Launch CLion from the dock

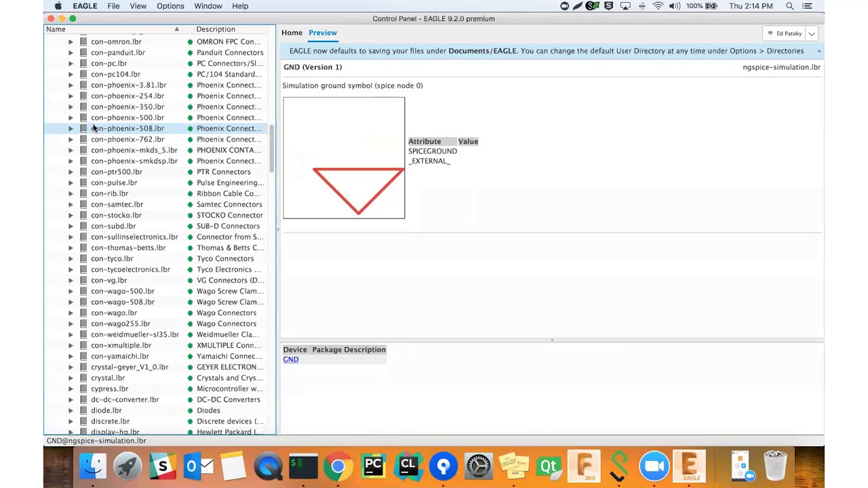point(408,466)
